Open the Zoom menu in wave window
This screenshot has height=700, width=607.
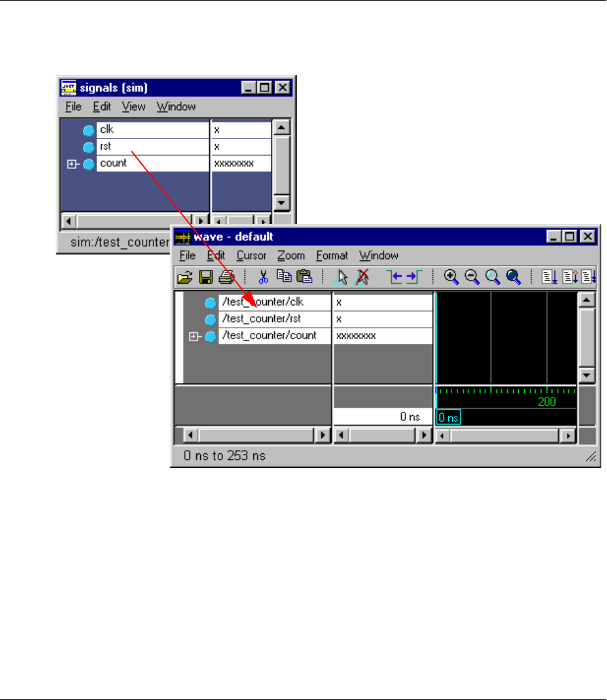(291, 256)
